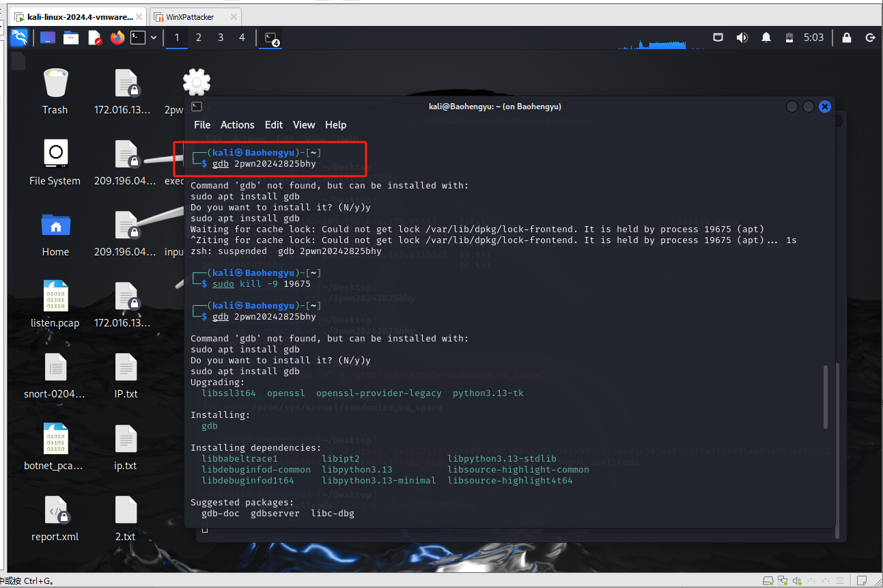
Task: Click the grouped terminal windows taskbar button
Action: (x=272, y=38)
